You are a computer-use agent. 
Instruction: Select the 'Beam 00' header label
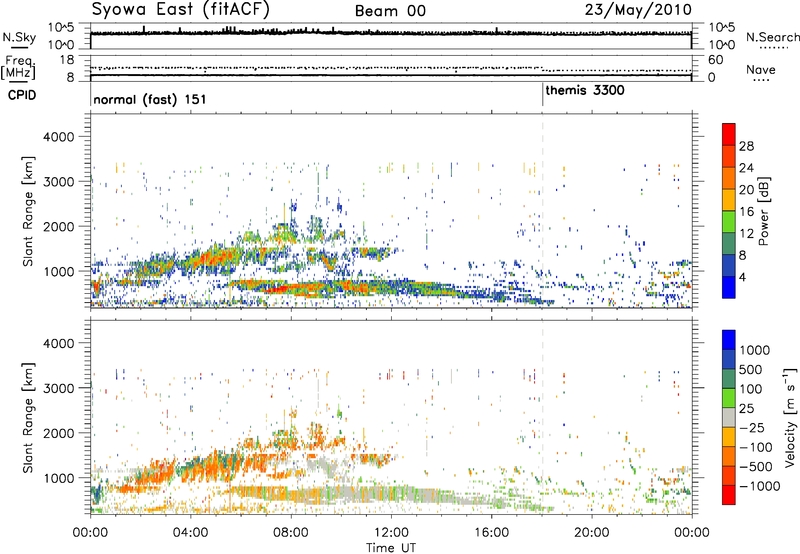coord(390,11)
